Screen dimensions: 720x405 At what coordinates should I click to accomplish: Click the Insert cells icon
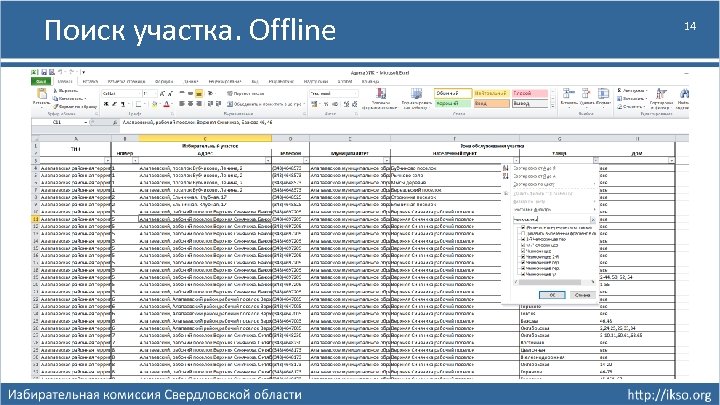(x=568, y=93)
